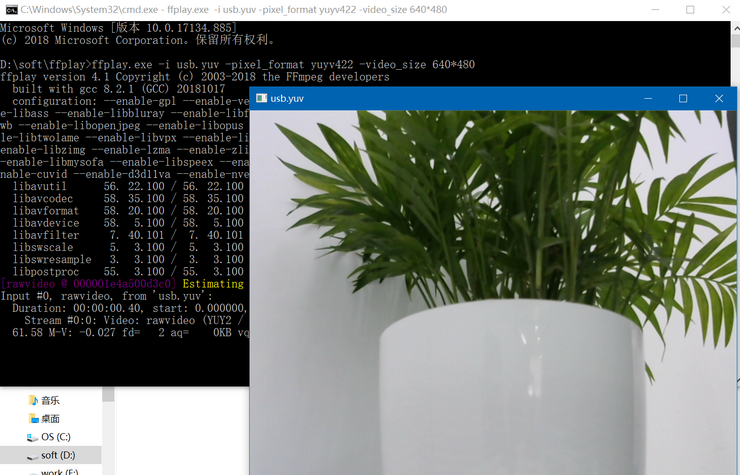Viewport: 740px width, 475px height.
Task: Click the libavutil version row
Action: pyautogui.click(x=128, y=187)
